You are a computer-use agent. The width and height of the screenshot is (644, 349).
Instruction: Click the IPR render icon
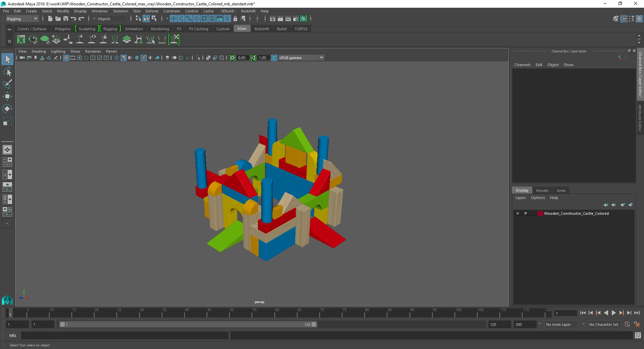(288, 19)
